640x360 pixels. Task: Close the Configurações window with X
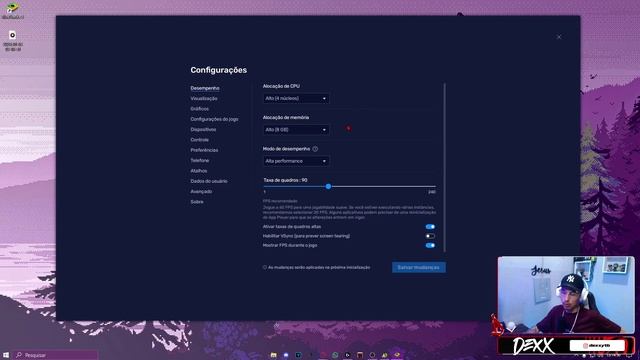click(x=559, y=37)
